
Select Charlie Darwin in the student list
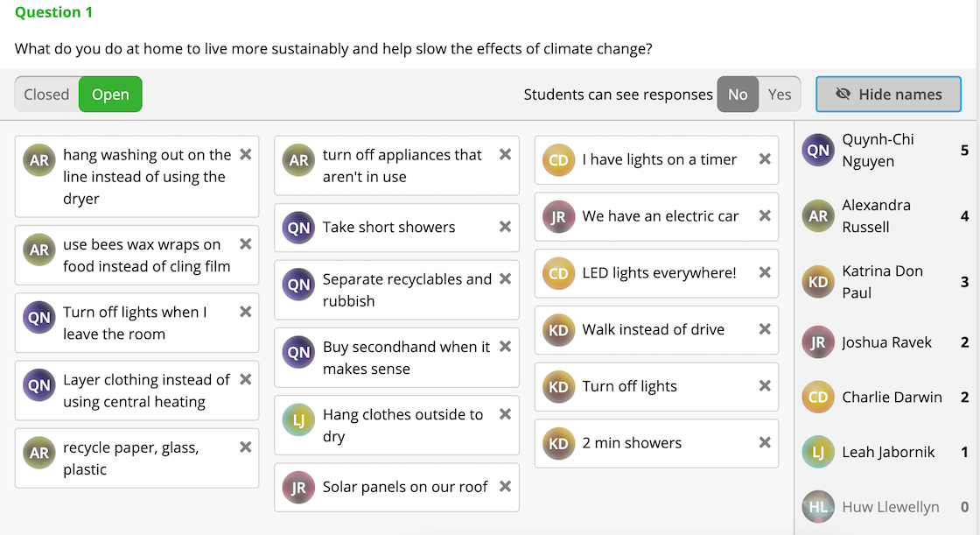[892, 398]
